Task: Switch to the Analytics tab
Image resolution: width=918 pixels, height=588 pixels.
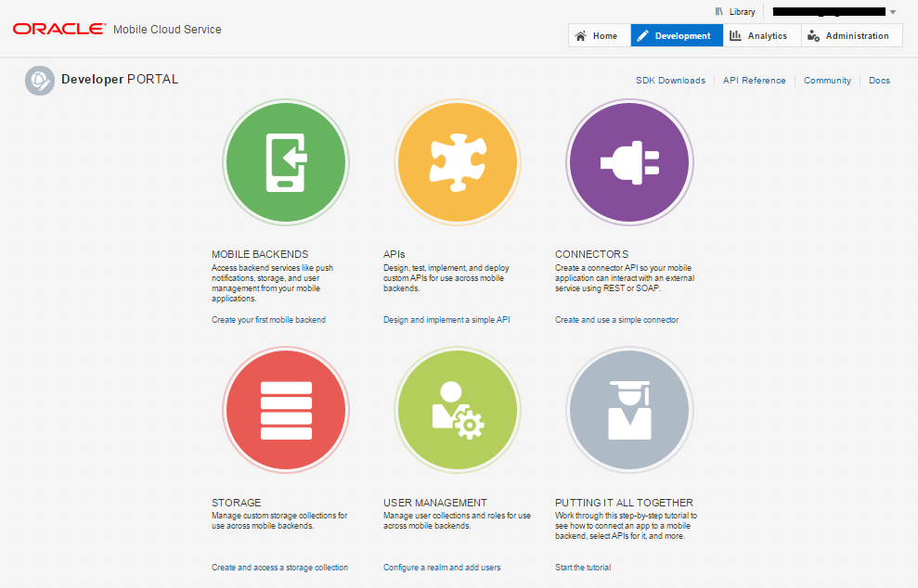Action: (x=762, y=35)
